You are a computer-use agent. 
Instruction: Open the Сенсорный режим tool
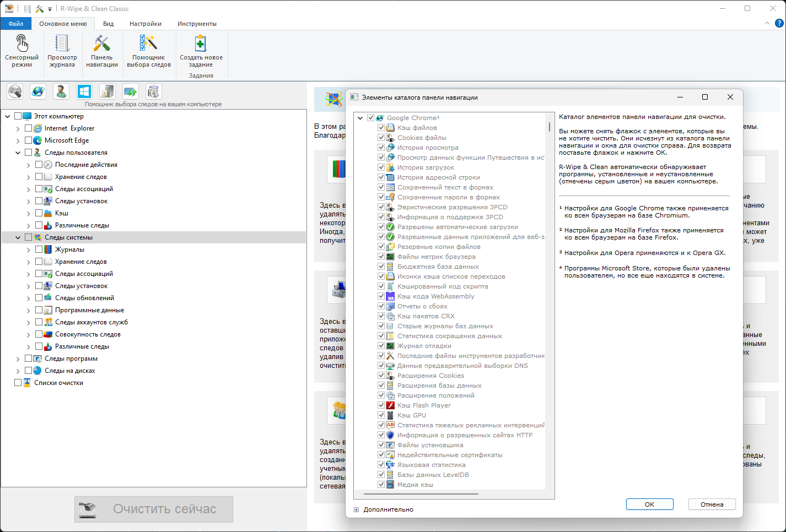(21, 51)
